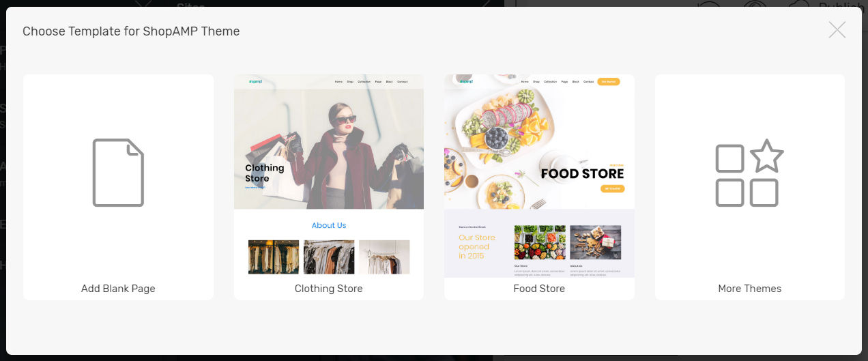868x361 pixels.
Task: Click the FOOD STORE headline in the preview
Action: click(x=582, y=174)
